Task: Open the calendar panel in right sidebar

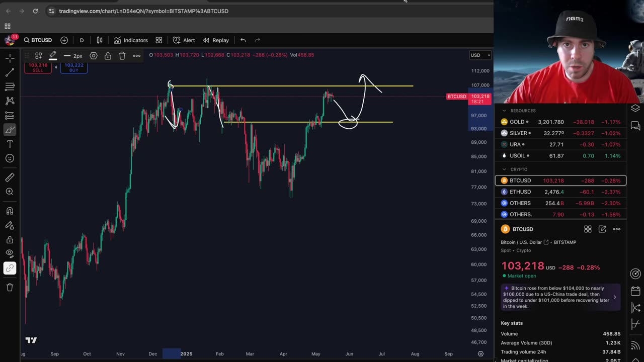Action: coord(635,291)
